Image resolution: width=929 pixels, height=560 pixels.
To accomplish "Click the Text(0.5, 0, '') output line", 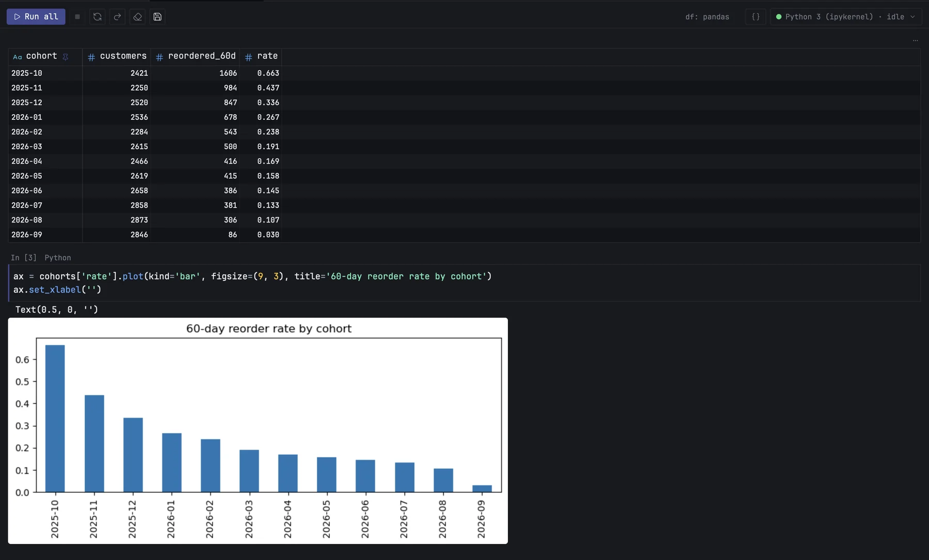I will click(x=57, y=310).
